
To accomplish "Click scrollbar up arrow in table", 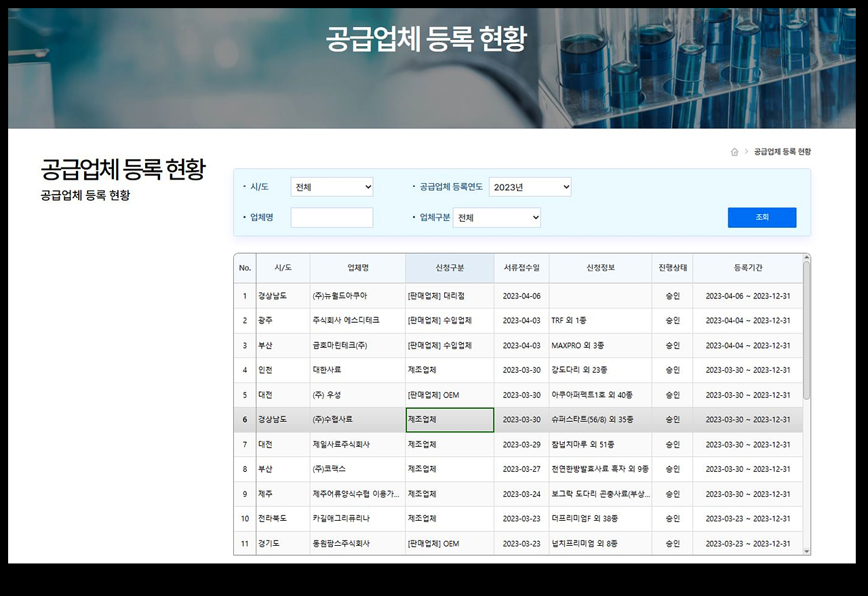I will 806,258.
